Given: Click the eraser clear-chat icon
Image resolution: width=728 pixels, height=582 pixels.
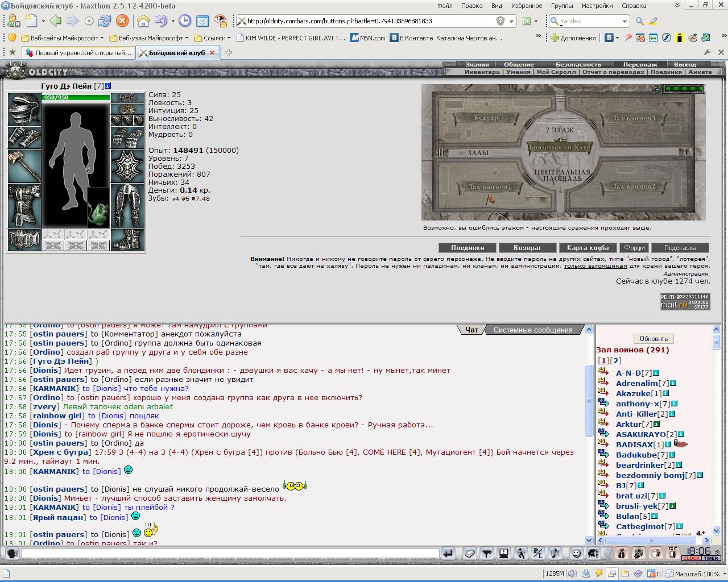Looking at the screenshot, I should [x=470, y=553].
